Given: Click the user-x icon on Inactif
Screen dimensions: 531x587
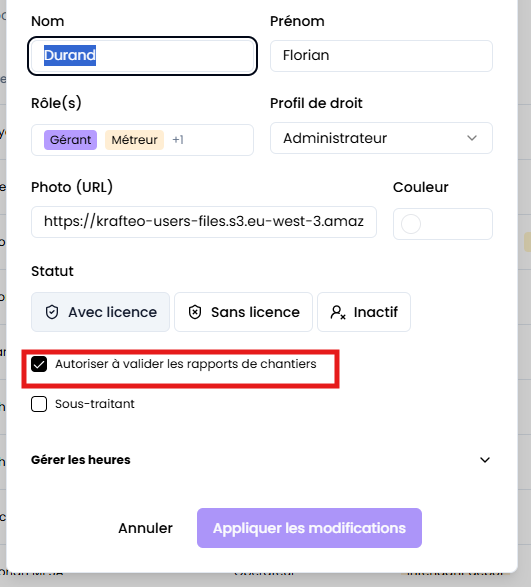Looking at the screenshot, I should coord(338,312).
